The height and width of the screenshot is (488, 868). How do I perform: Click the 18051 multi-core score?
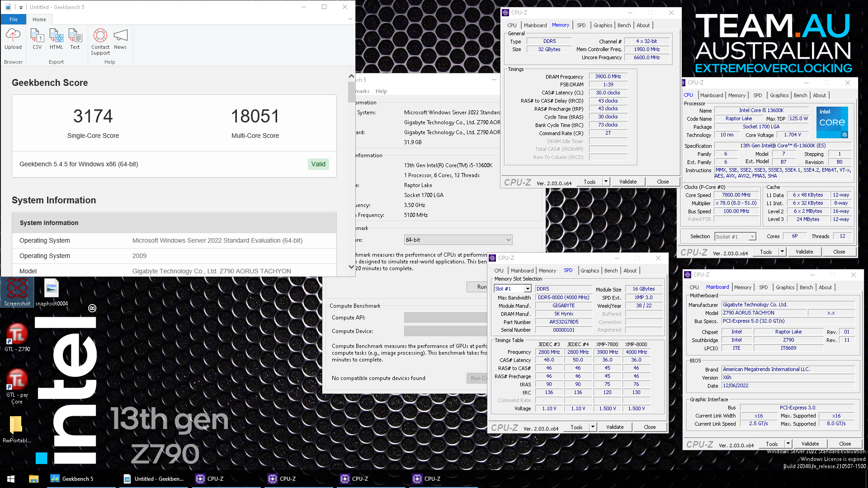coord(255,116)
